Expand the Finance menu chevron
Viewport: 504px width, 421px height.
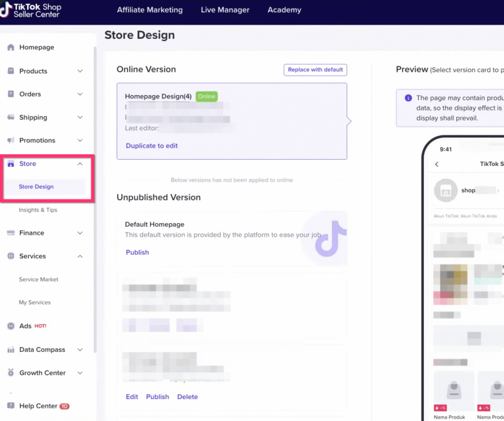pos(80,233)
